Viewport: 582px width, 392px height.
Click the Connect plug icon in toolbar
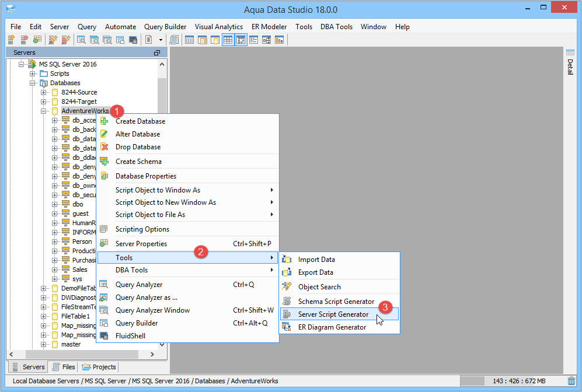(53, 40)
